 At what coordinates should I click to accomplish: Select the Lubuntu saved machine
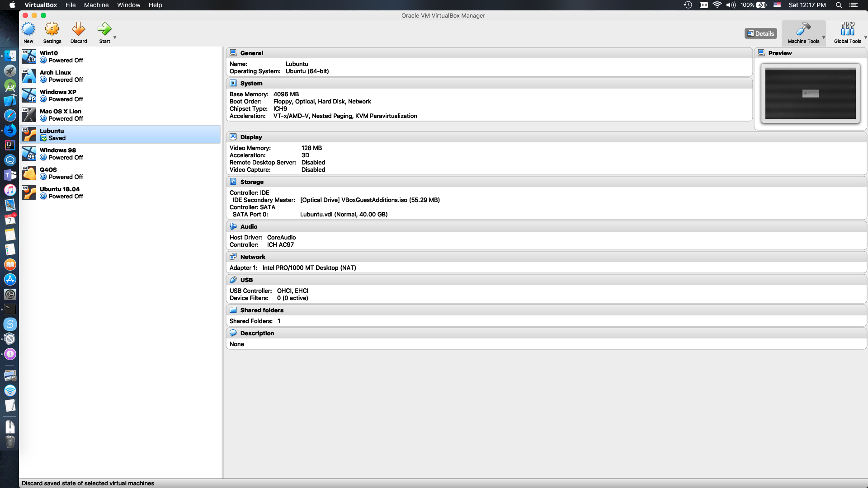point(120,134)
